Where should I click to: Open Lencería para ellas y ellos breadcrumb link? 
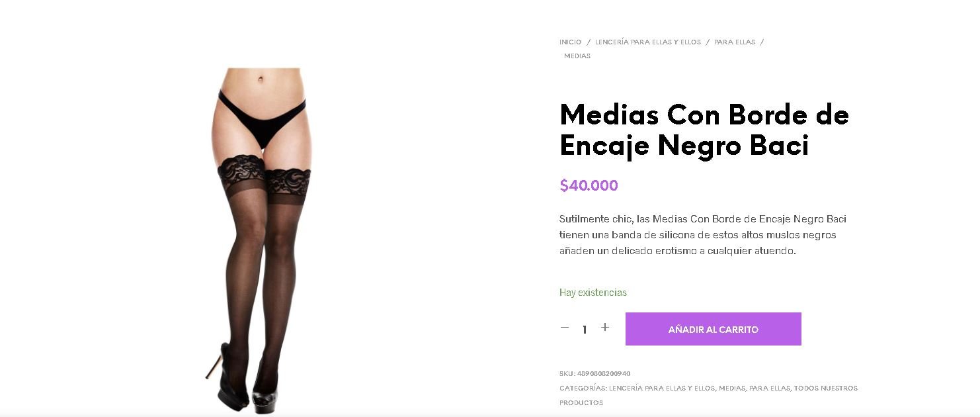648,42
